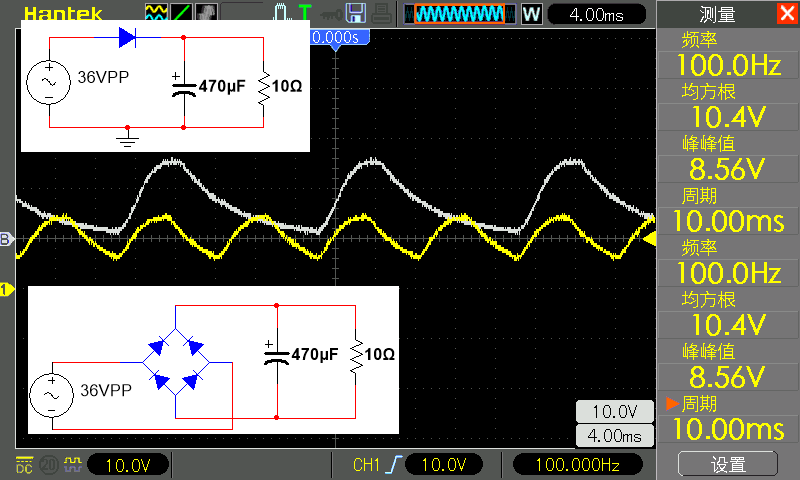
Task: Click the grayed-out printer icon
Action: click(381, 13)
